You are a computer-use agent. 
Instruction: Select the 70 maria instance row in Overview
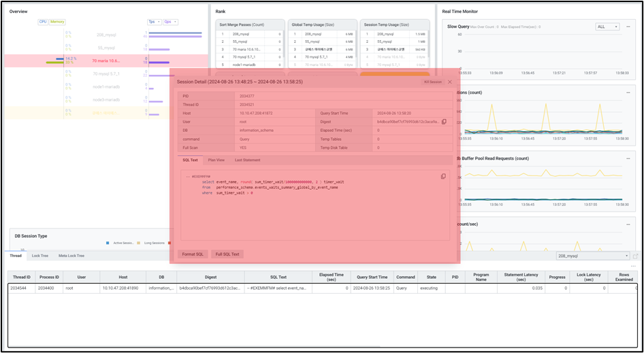pos(106,61)
